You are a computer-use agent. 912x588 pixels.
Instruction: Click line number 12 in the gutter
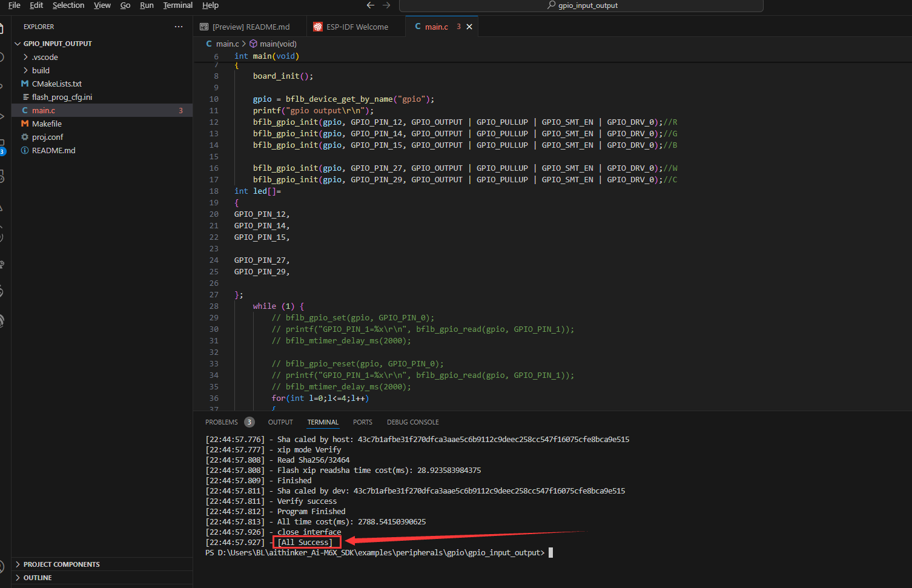point(214,122)
